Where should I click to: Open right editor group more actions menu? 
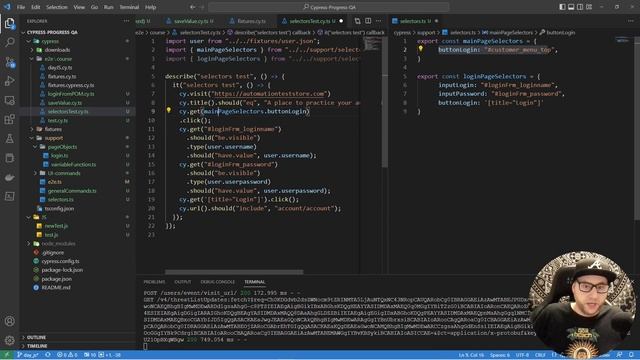631,21
